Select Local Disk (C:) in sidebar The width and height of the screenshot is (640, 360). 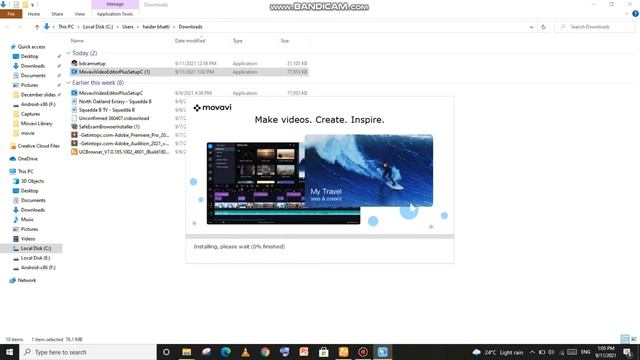tap(36, 248)
